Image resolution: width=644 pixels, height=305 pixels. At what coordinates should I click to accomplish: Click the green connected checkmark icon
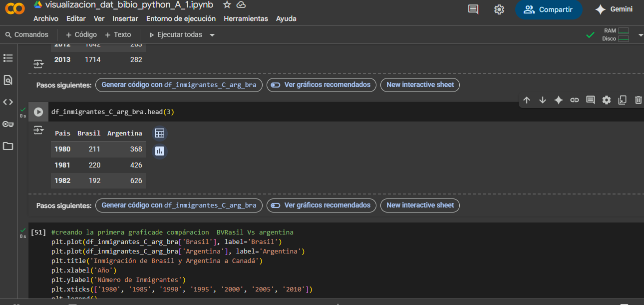pyautogui.click(x=590, y=35)
